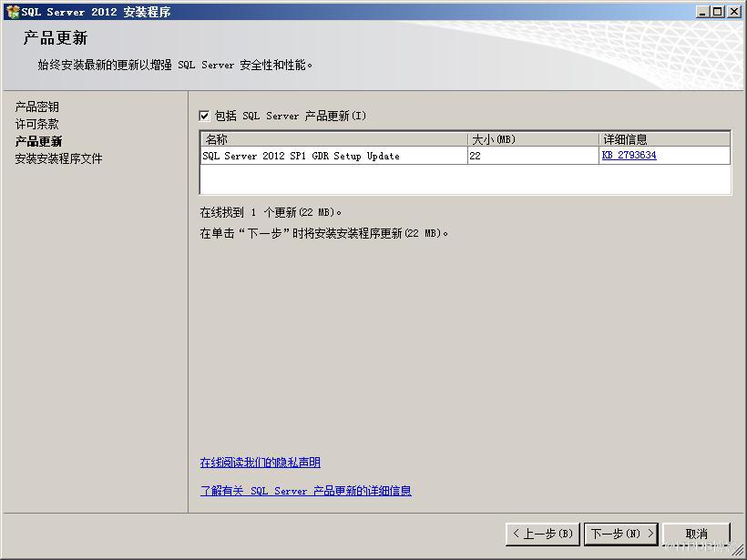Click the SQL Server setup title bar icon
The width and height of the screenshot is (747, 560).
coord(13,12)
